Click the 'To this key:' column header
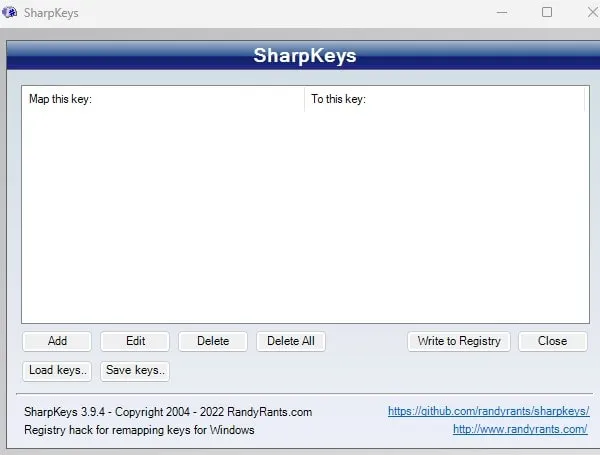The image size is (600, 455). (444, 99)
